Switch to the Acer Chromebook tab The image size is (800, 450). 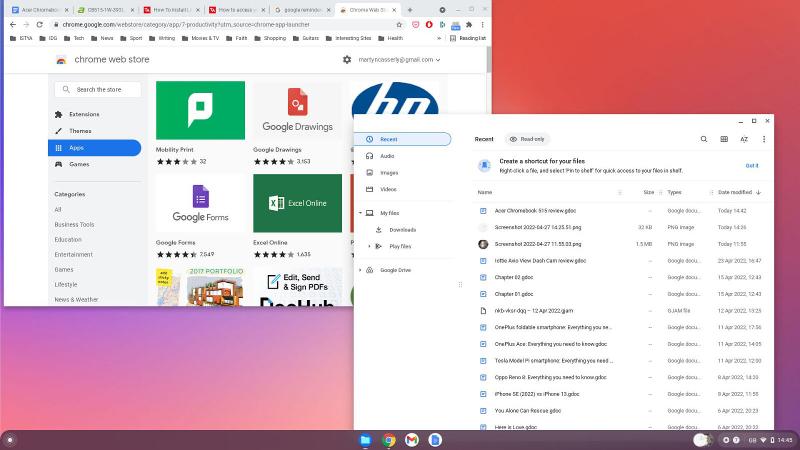click(x=40, y=10)
